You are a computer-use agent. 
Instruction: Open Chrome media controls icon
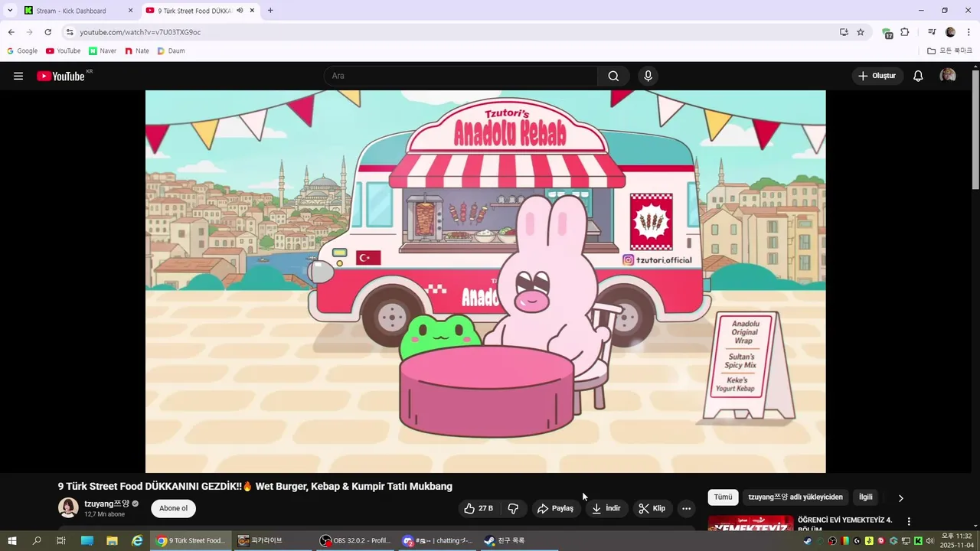(932, 32)
